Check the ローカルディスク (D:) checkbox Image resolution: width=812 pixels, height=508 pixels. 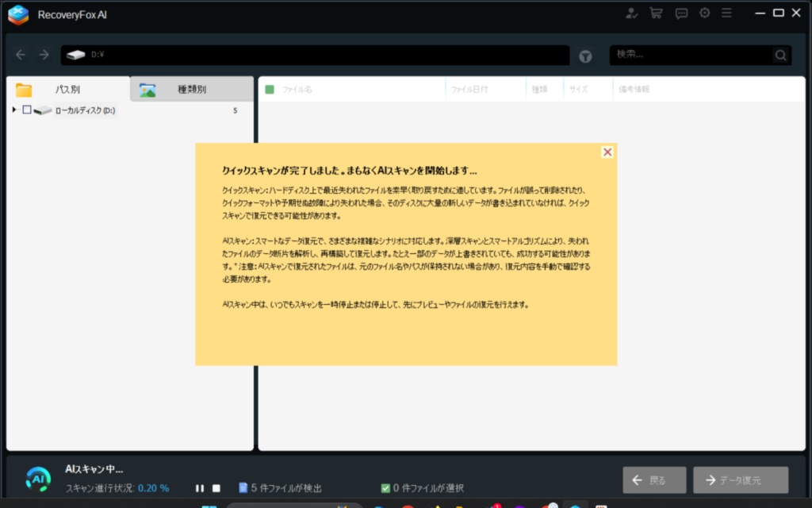coord(27,110)
